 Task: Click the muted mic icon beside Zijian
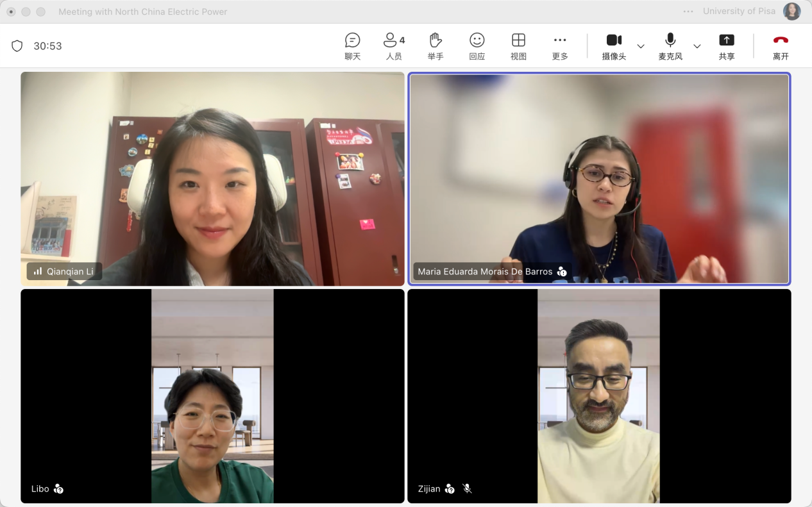click(x=468, y=489)
